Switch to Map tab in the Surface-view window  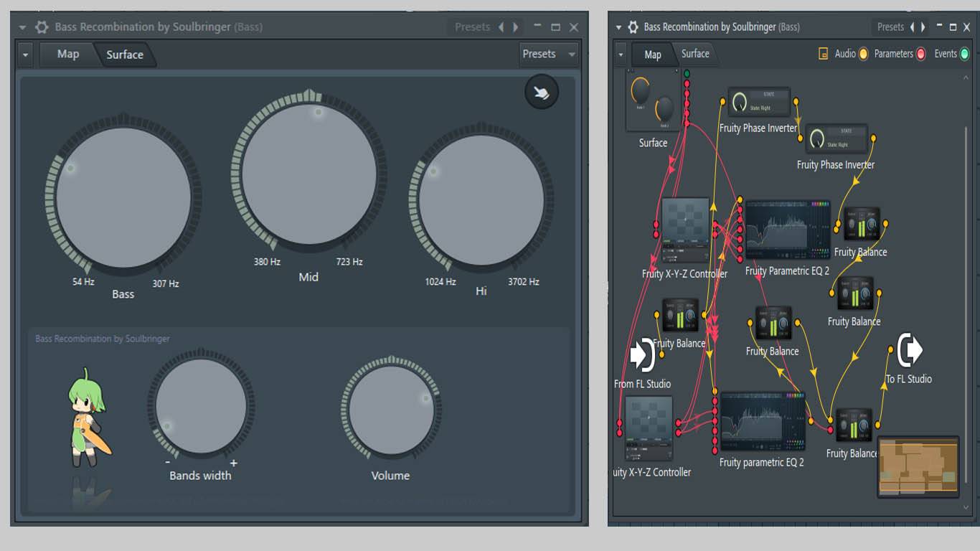pos(68,54)
